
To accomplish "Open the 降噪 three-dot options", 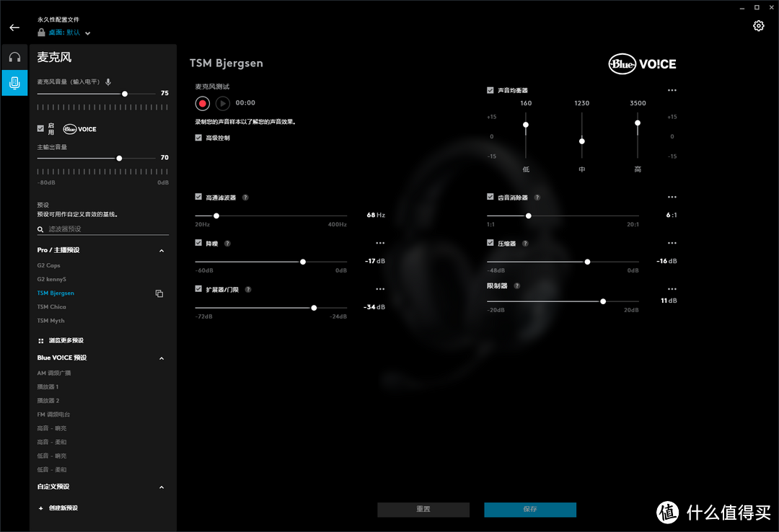I will click(x=380, y=243).
